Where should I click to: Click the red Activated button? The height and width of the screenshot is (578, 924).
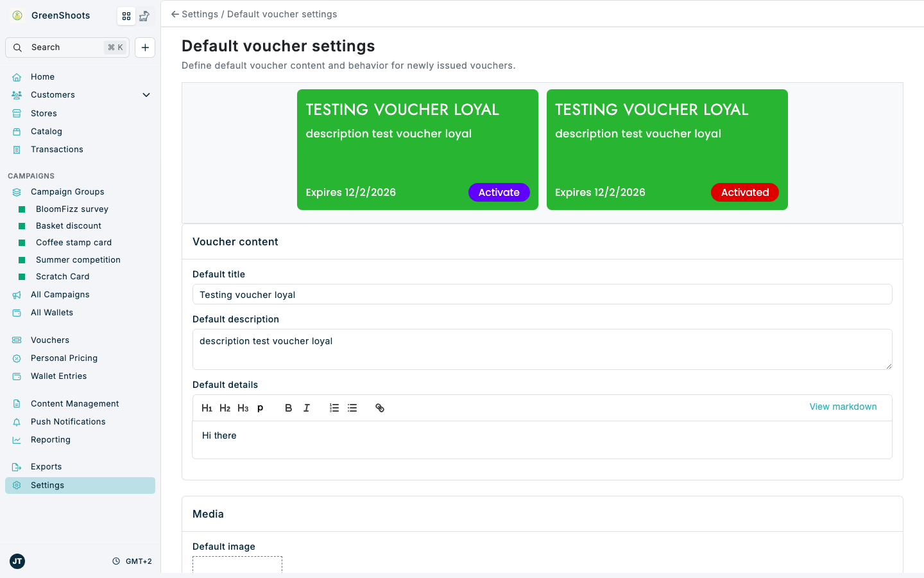745,193
